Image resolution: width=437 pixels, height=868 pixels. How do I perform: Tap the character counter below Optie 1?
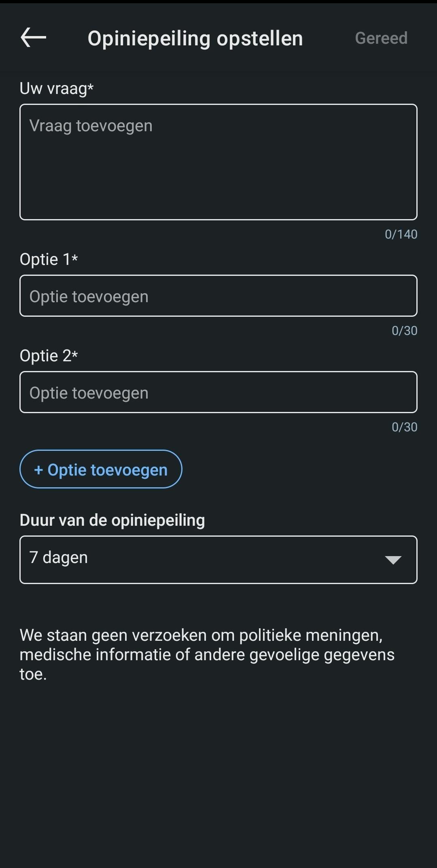point(404,331)
